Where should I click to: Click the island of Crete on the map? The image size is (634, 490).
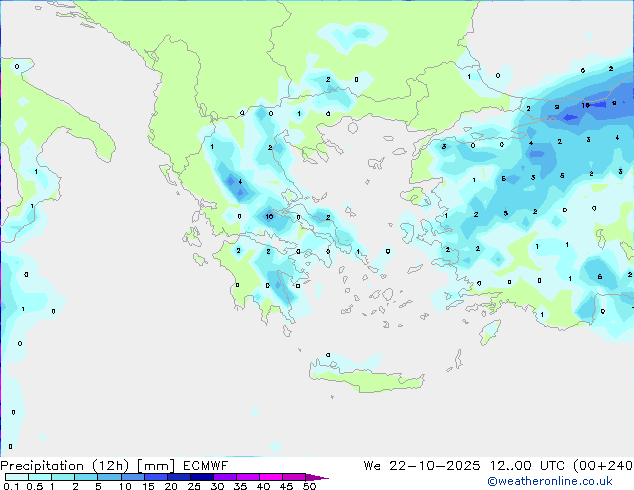coord(366,379)
